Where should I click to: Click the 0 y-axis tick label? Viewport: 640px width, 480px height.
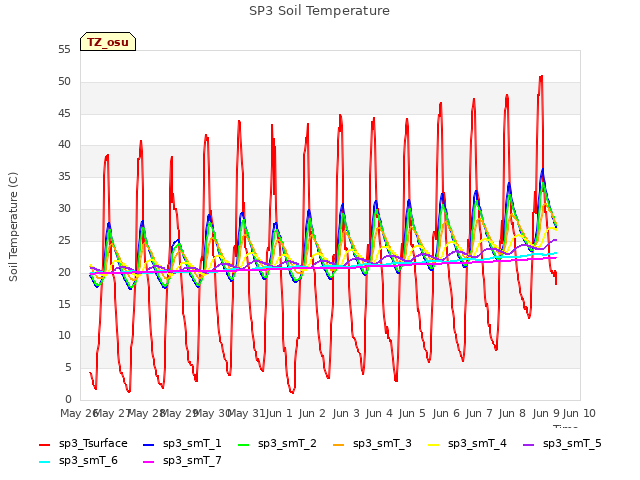point(68,399)
